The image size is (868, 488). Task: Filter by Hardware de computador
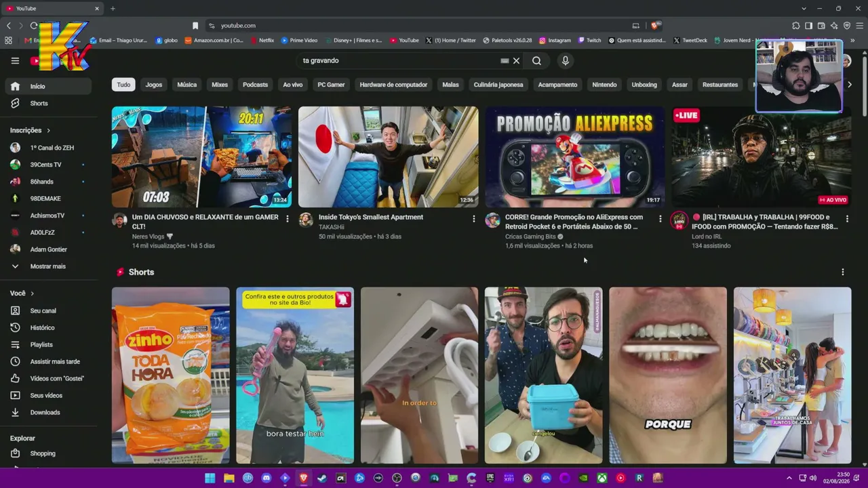coord(393,85)
